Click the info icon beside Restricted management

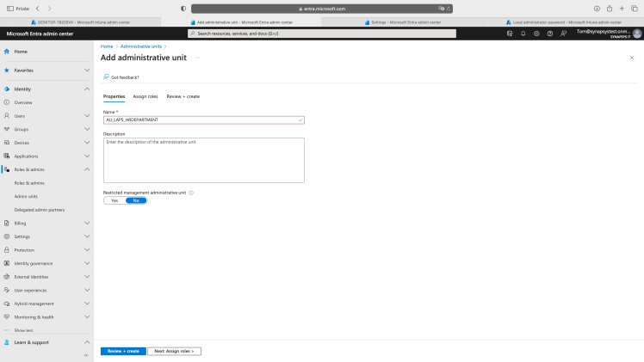191,193
